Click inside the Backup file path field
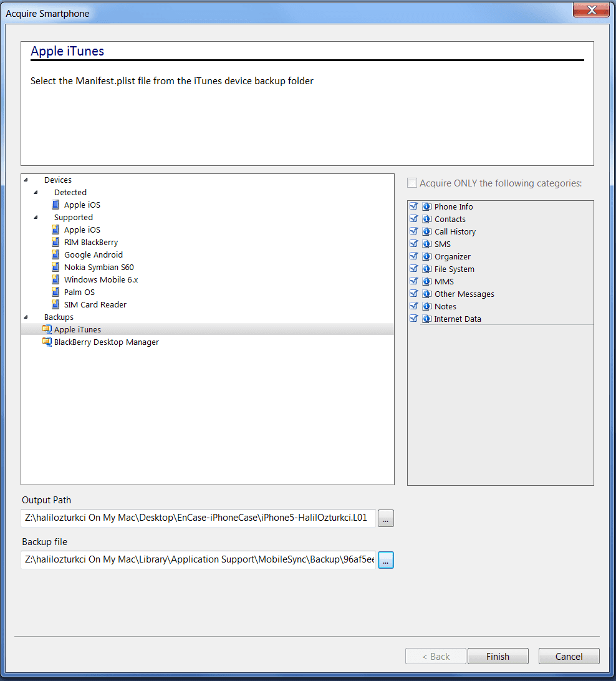Screen dimensions: 616x681 [x=198, y=560]
